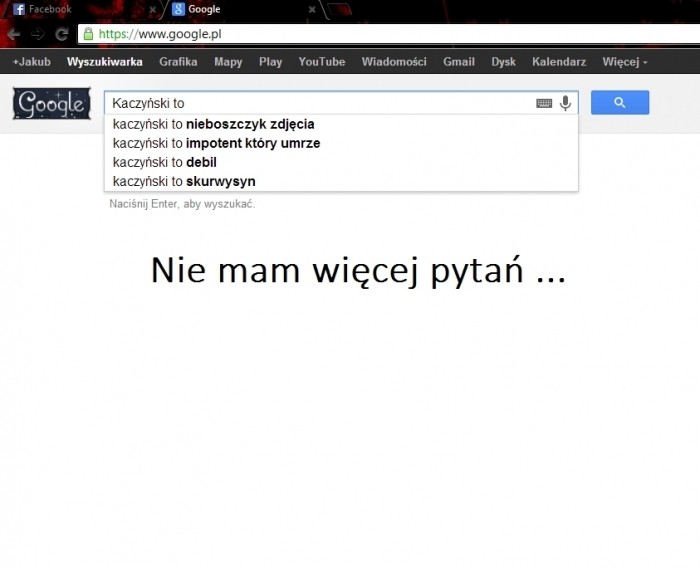Choose the 'impotent który umrze' suggestion

pyautogui.click(x=216, y=144)
